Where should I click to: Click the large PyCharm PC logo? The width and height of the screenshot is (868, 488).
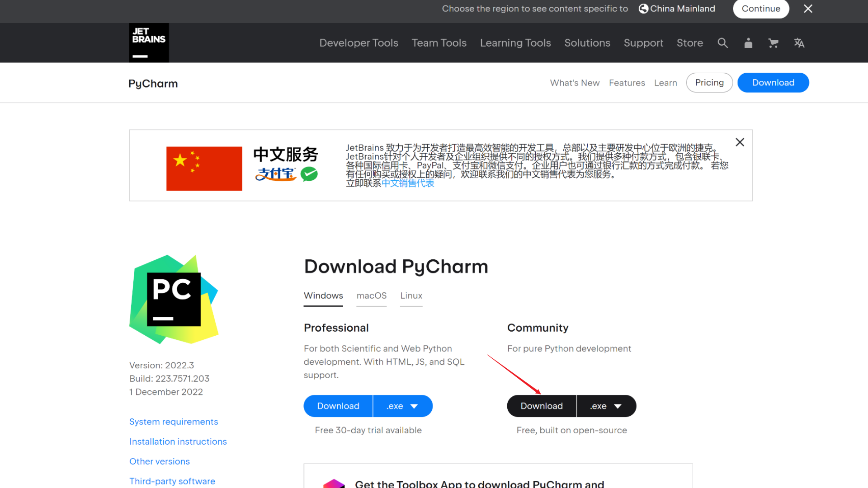tap(174, 299)
